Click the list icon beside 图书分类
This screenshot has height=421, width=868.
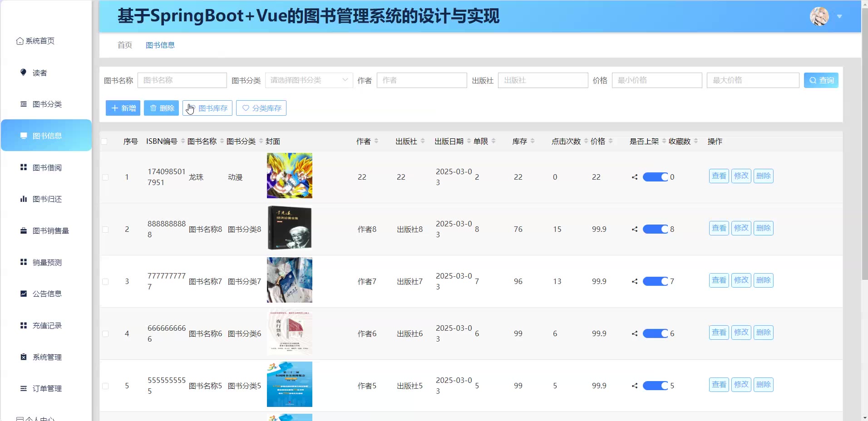click(24, 104)
